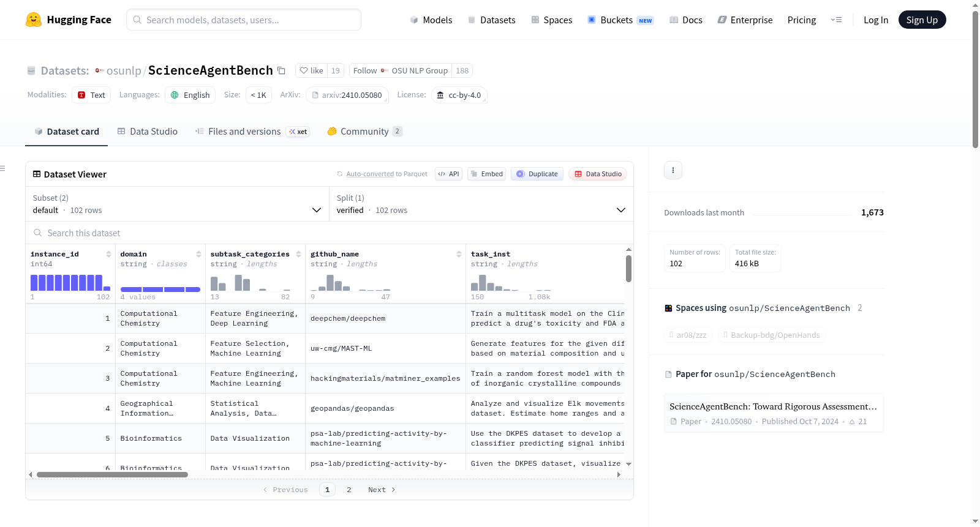Click the Search this dataset field
The image size is (980, 527).
coord(330,233)
